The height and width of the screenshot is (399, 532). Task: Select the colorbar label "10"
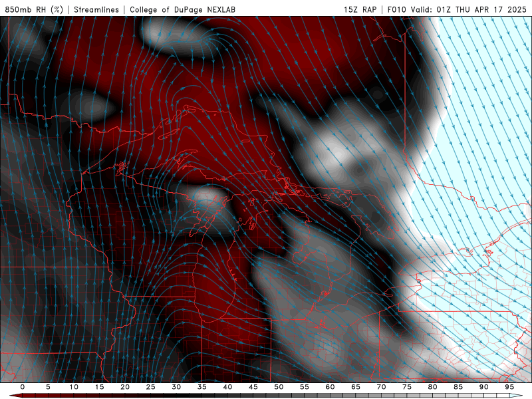74,387
